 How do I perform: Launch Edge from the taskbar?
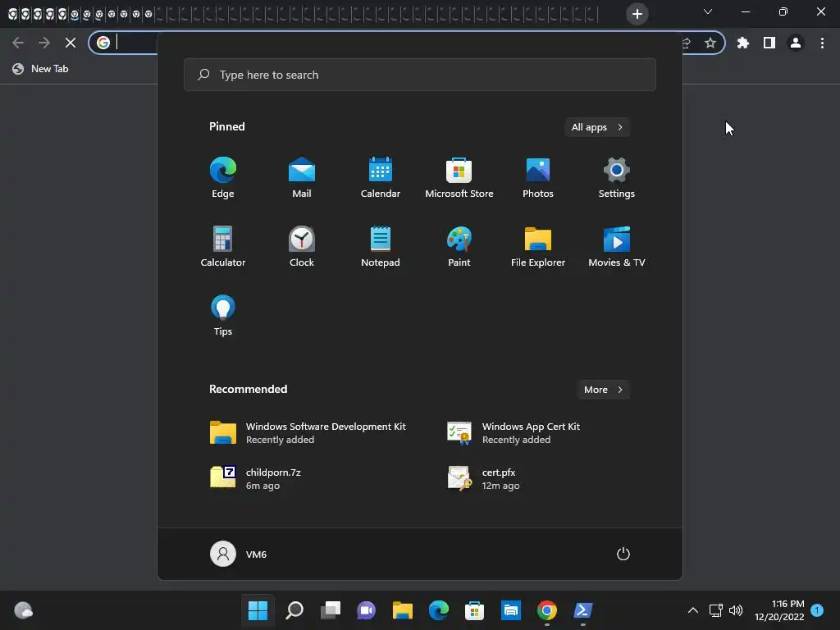coord(438,610)
